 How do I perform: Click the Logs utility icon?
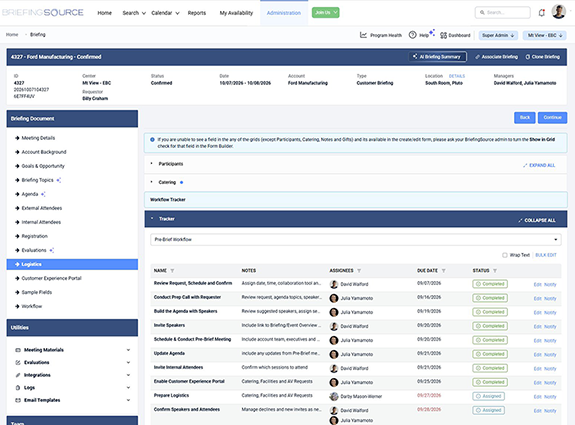pos(18,388)
